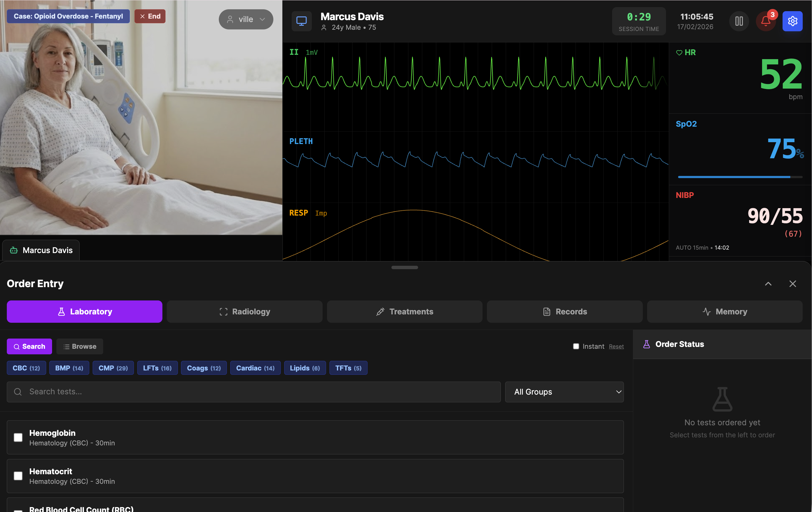Click the search magnifier in Search button
The height and width of the screenshot is (512, 812).
(x=17, y=346)
